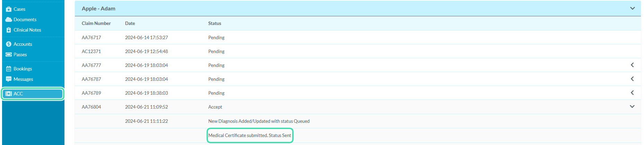Click the Messages speech bubble icon
644x145 pixels.
coord(9,79)
